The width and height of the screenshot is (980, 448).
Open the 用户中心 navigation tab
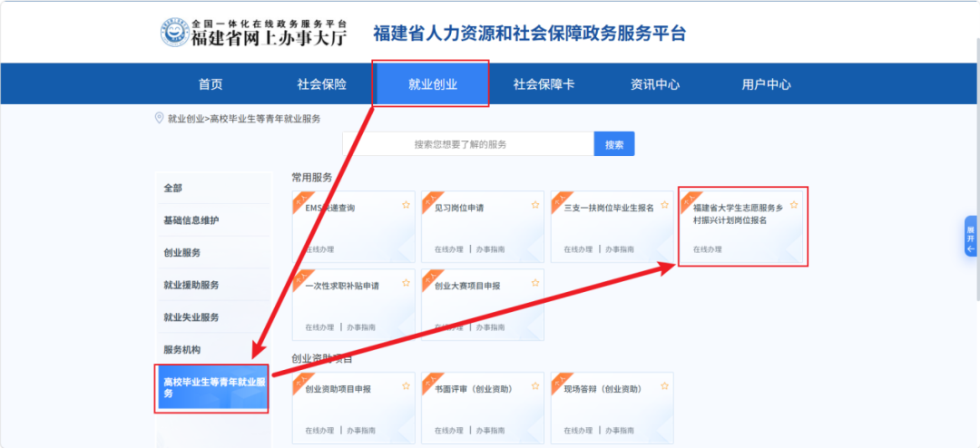click(x=766, y=84)
